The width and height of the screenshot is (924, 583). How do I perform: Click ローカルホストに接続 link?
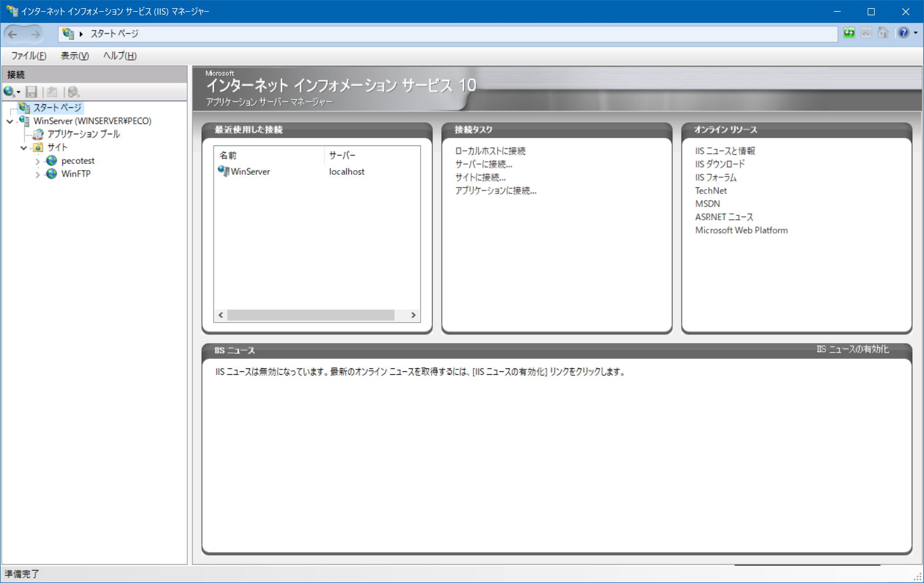[x=490, y=151]
